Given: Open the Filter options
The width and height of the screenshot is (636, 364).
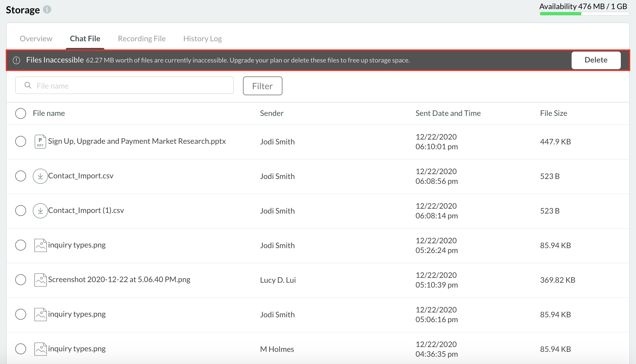Looking at the screenshot, I should [x=262, y=86].
